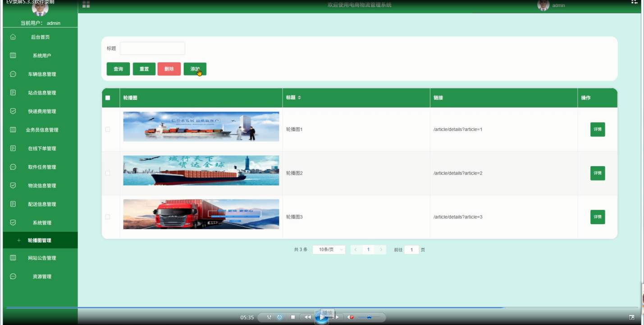The image size is (644, 325).
Task: Click the 标题 search input field
Action: pyautogui.click(x=152, y=48)
